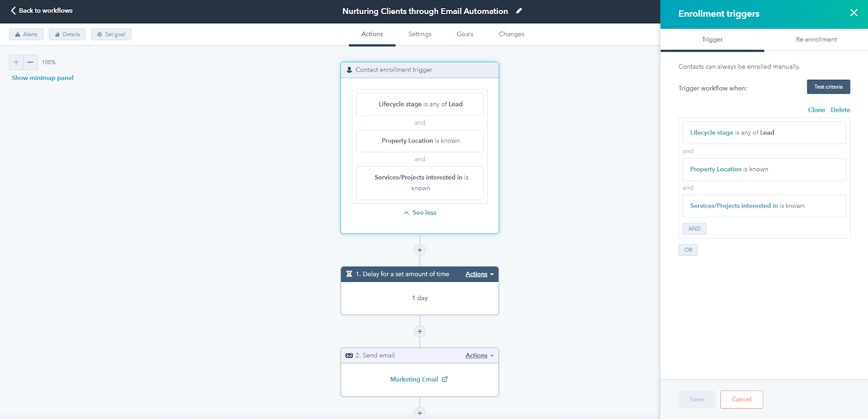Go back to workflows
This screenshot has height=419, width=868.
(x=41, y=11)
